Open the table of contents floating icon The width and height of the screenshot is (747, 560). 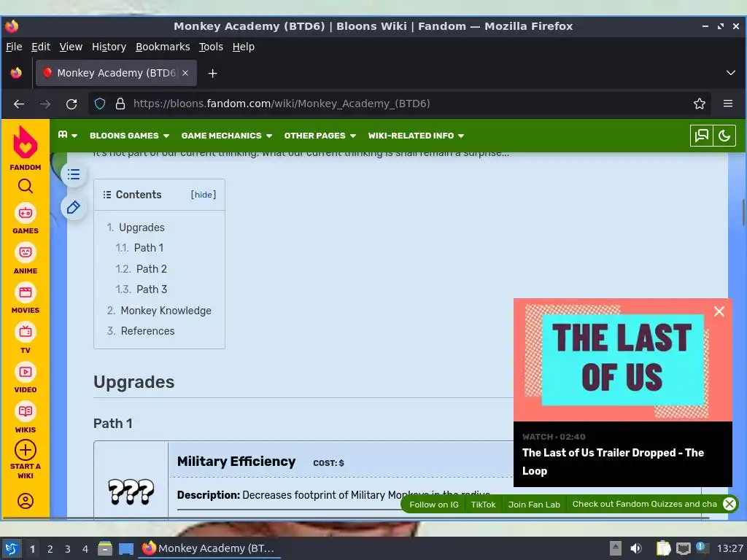(x=74, y=175)
